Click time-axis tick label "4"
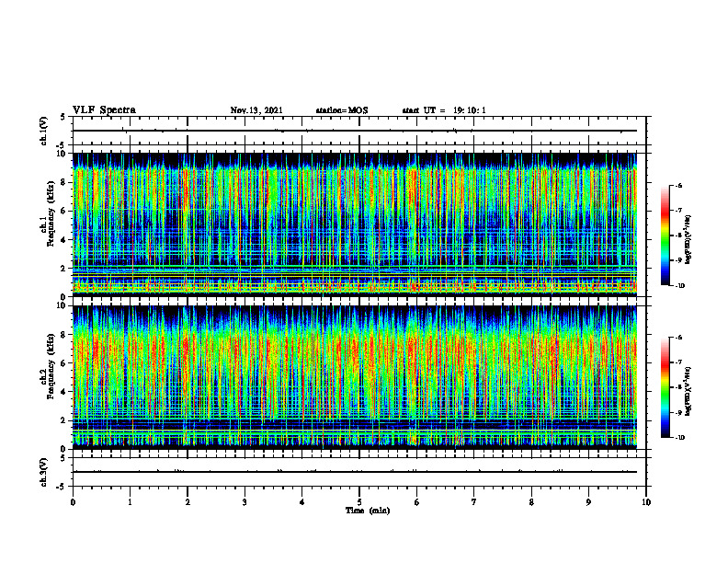 pyautogui.click(x=302, y=502)
